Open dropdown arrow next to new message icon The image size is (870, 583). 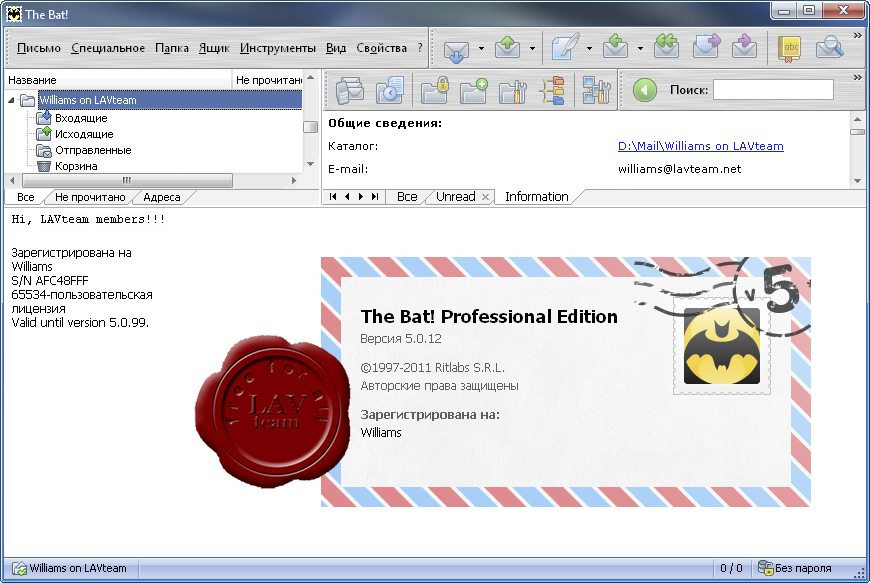pos(589,48)
